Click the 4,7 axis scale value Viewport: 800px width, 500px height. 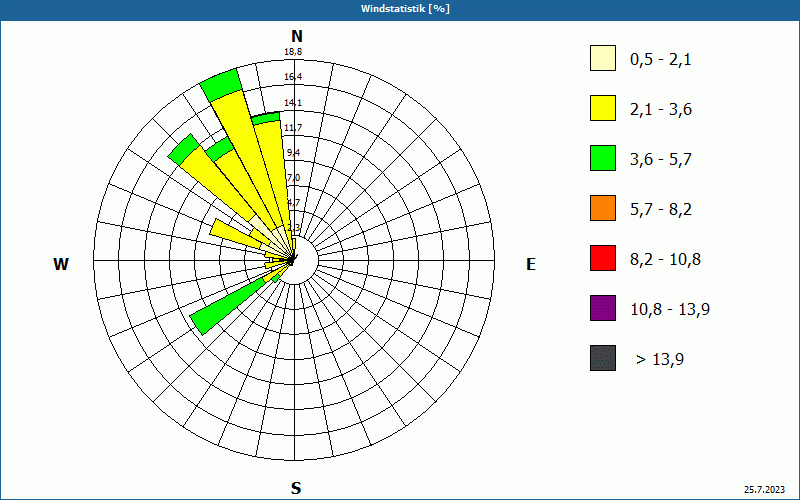click(x=293, y=203)
